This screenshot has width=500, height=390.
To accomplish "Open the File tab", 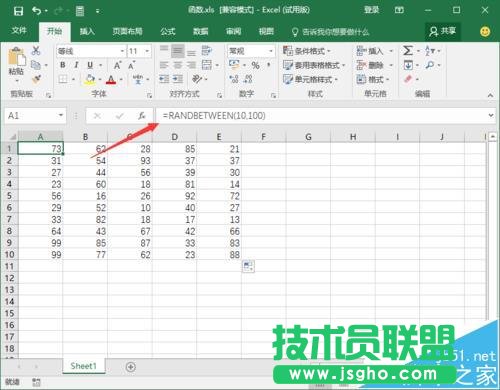I will pos(19,31).
